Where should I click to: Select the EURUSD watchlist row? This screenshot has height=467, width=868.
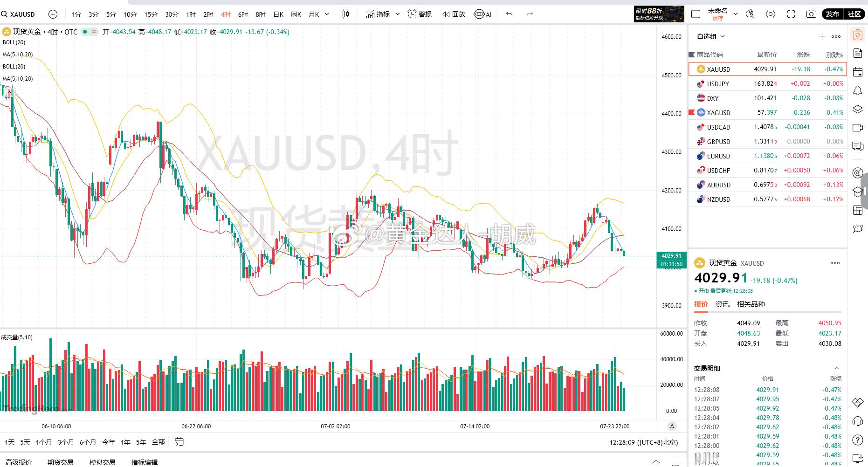(x=767, y=156)
